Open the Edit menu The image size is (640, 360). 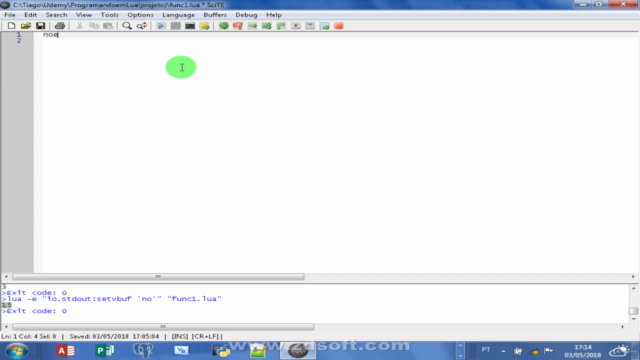30,15
